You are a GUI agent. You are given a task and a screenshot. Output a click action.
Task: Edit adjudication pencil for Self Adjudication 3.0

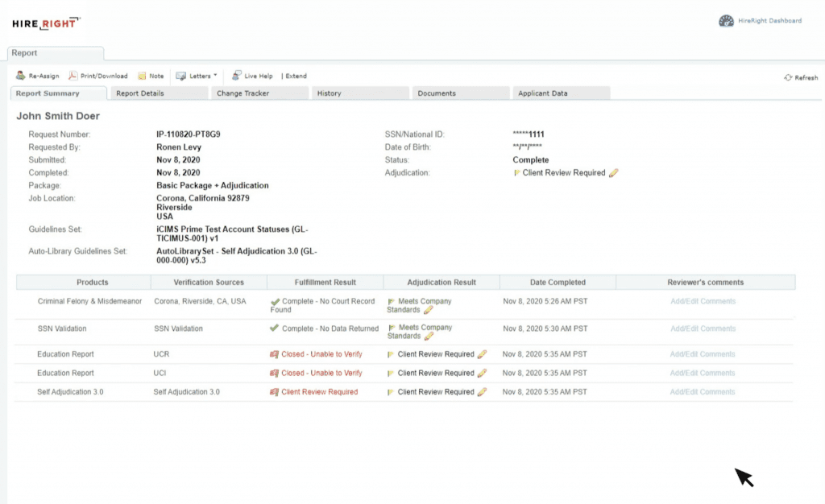click(482, 392)
